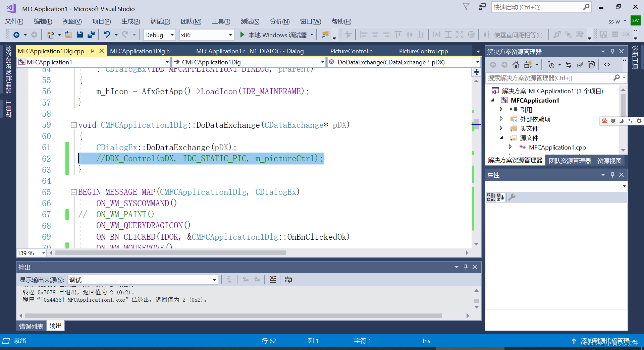This screenshot has height=350, width=644.
Task: Switch to the PictureControl.cpp tab
Action: (x=423, y=51)
